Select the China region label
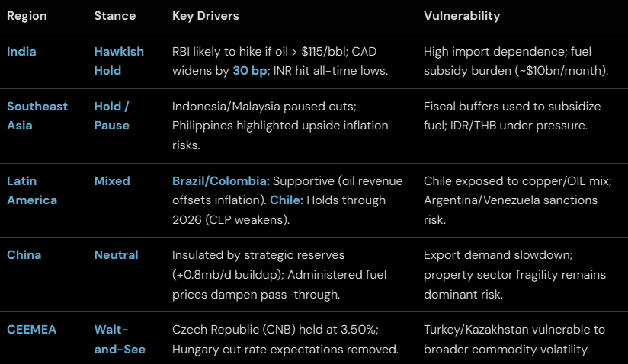Viewport: 628px width, 364px height. [x=24, y=255]
